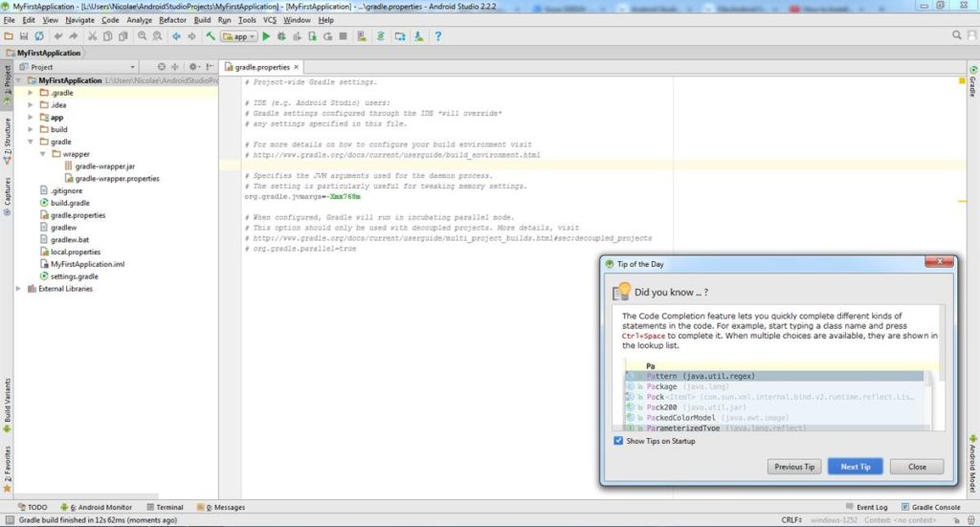This screenshot has width=980, height=527.
Task: Expand the .idea folder
Action: coord(30,105)
